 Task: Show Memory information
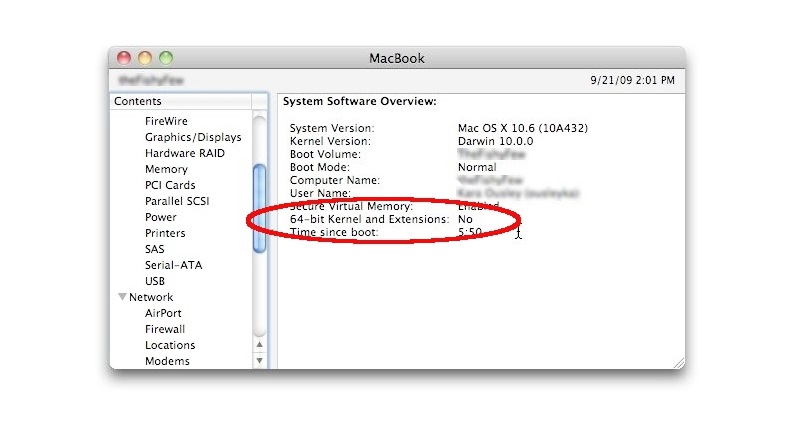(x=166, y=169)
